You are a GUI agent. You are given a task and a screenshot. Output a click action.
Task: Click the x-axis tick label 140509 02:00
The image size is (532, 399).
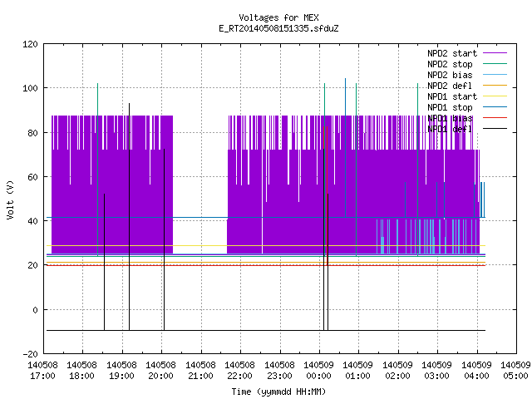pos(397,371)
